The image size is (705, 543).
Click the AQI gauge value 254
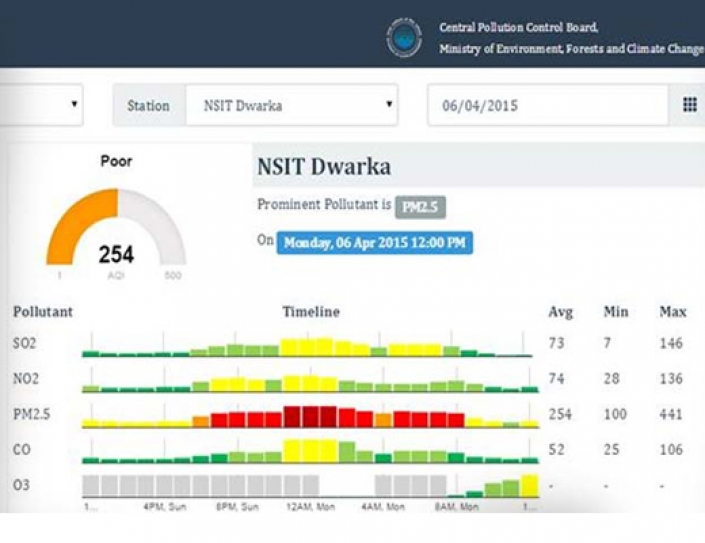click(x=116, y=254)
